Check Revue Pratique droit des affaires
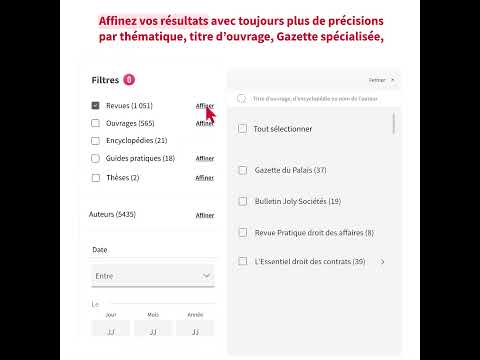Screen dimensions: 480x360 243,232
